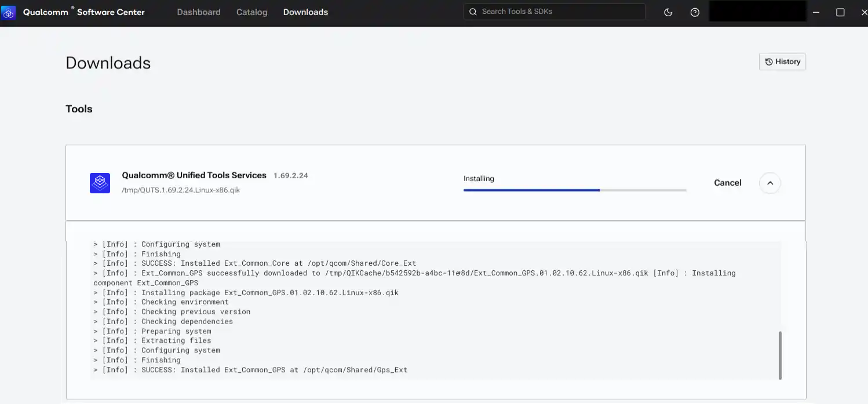
Task: Open the Catalog tab
Action: 252,12
